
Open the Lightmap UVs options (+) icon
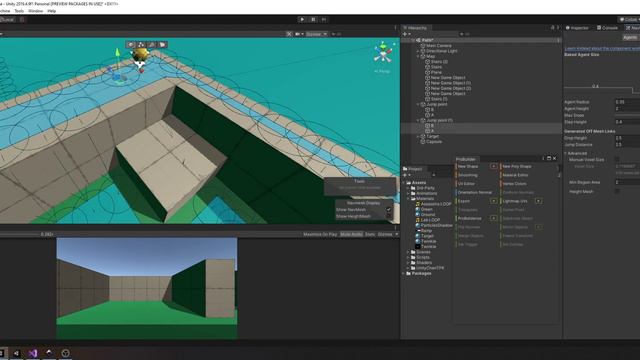coord(539,201)
